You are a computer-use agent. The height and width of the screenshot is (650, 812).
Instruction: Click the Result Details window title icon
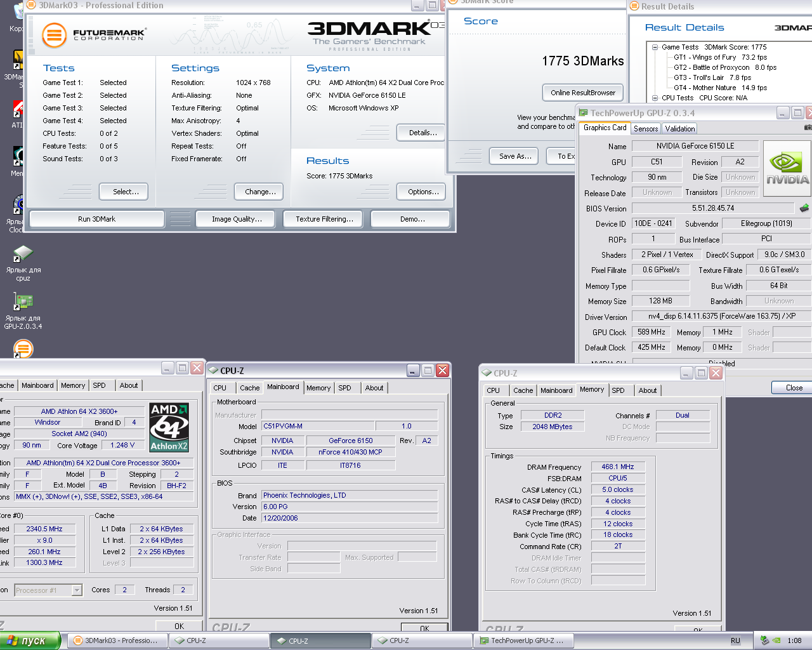click(x=634, y=6)
